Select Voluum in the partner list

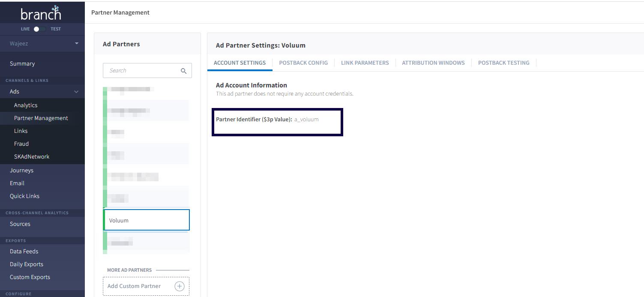pos(146,220)
